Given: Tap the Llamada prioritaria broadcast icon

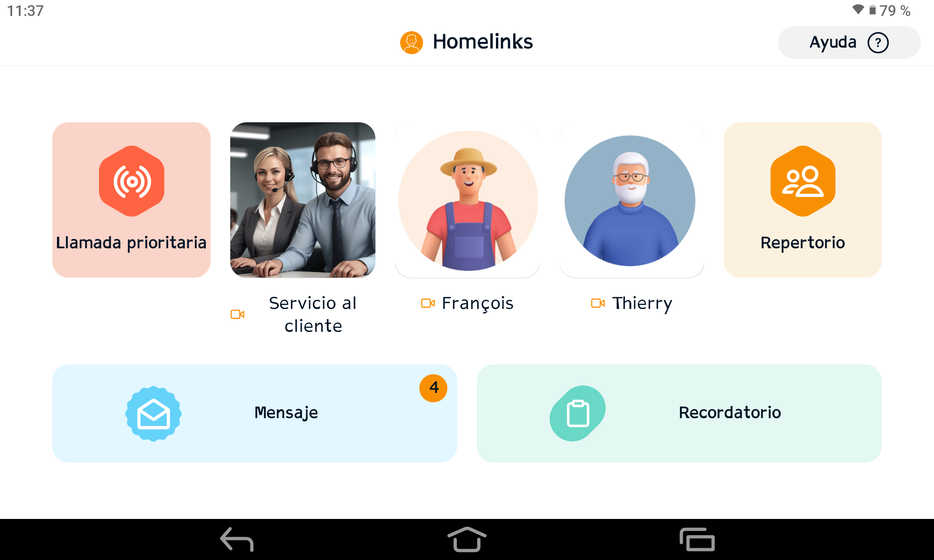Looking at the screenshot, I should coord(132,181).
